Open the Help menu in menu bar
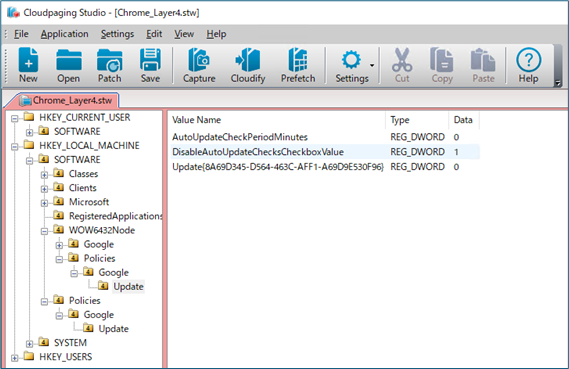 pos(216,34)
